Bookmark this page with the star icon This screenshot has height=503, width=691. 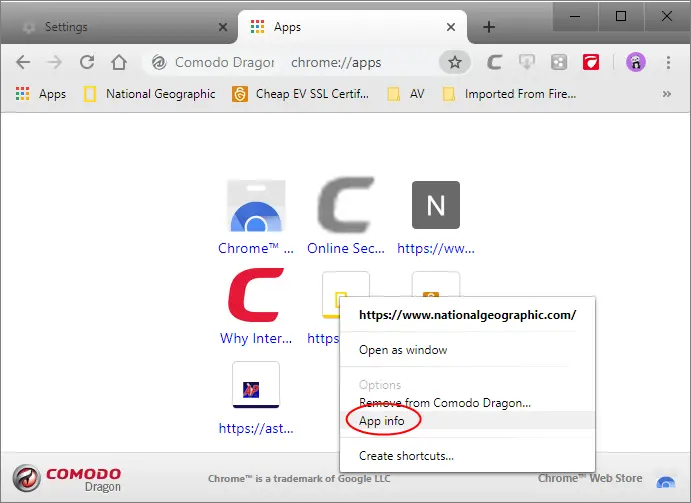coord(455,62)
